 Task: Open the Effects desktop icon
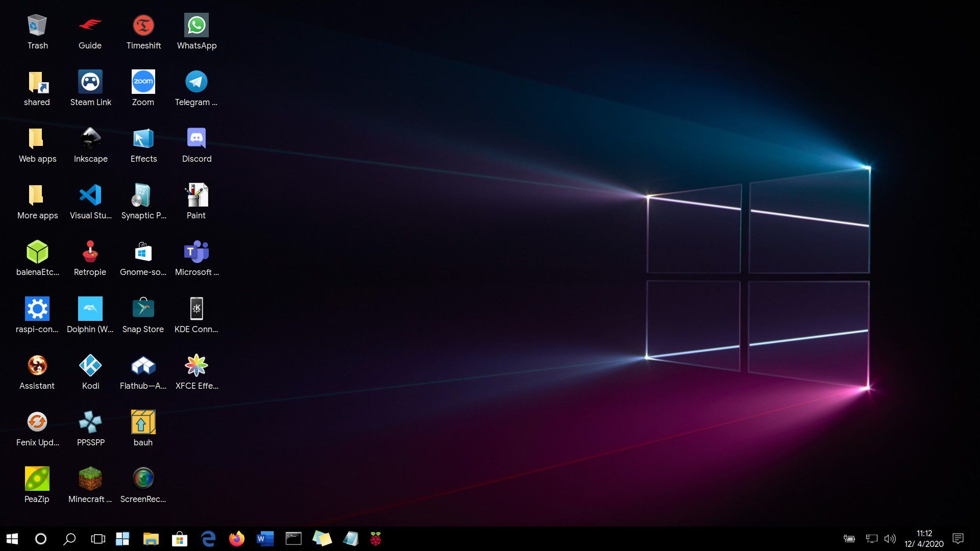point(143,139)
